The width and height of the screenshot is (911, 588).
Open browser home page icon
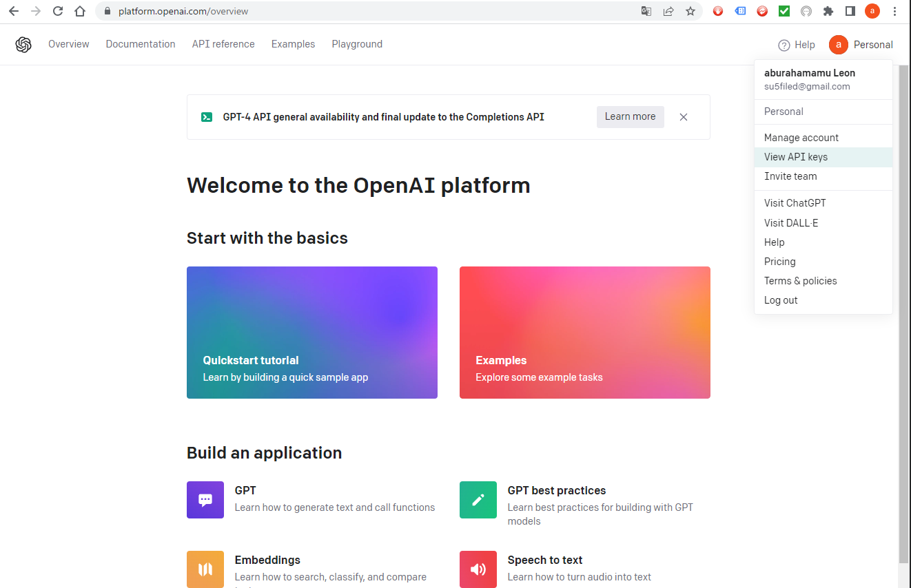point(80,11)
